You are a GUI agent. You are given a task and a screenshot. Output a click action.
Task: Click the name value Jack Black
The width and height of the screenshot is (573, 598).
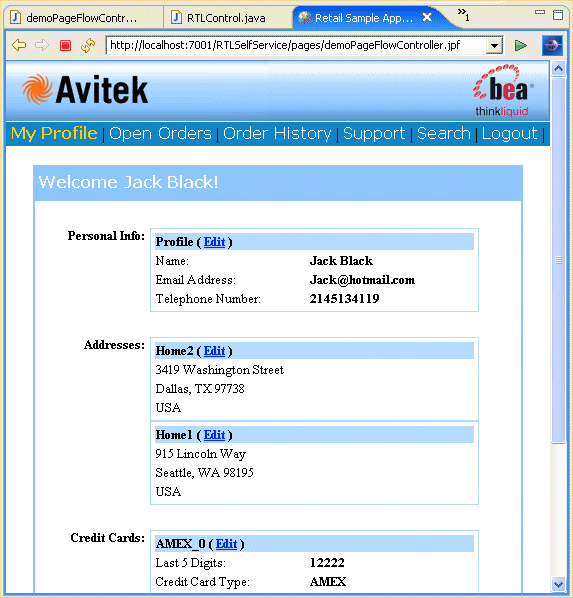[341, 261]
